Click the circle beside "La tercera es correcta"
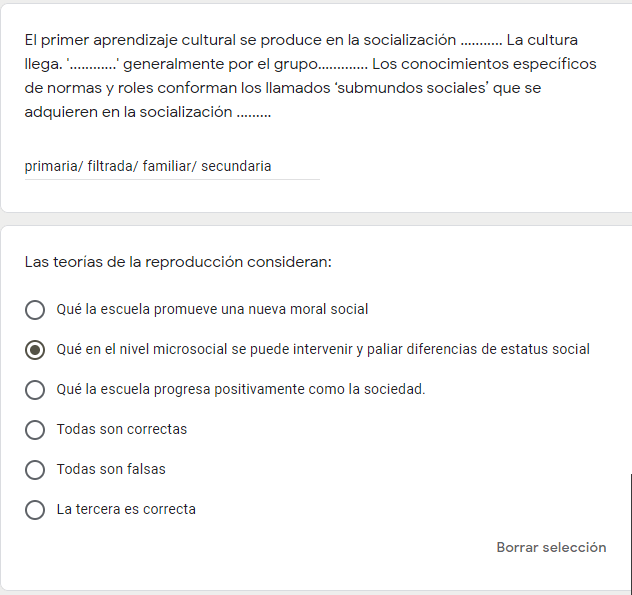The width and height of the screenshot is (632, 595). (x=35, y=510)
